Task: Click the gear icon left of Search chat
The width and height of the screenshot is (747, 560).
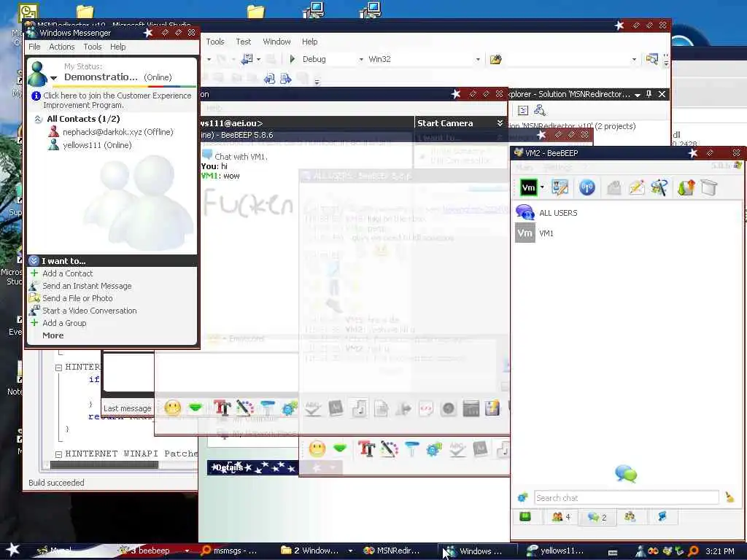Action: tap(522, 497)
